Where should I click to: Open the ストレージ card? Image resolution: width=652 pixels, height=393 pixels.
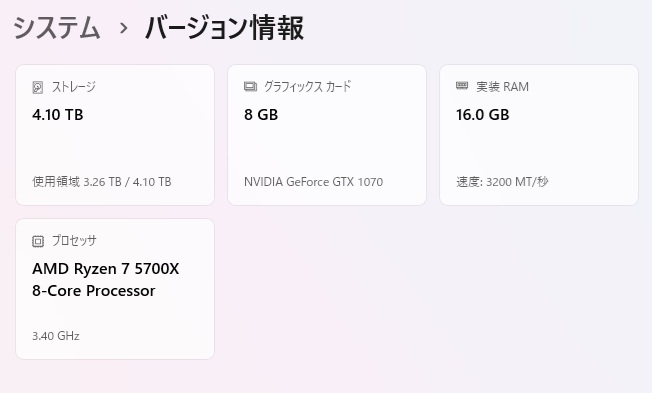click(x=115, y=135)
